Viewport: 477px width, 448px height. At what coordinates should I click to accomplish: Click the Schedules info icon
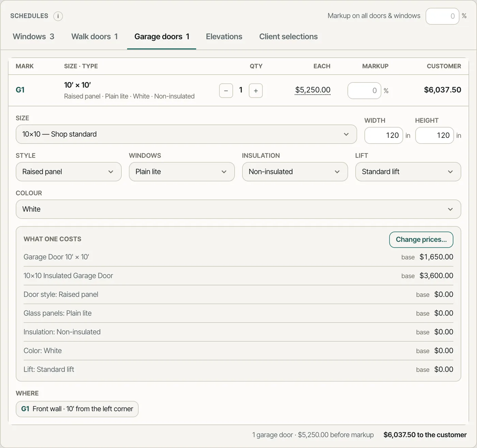pyautogui.click(x=58, y=16)
